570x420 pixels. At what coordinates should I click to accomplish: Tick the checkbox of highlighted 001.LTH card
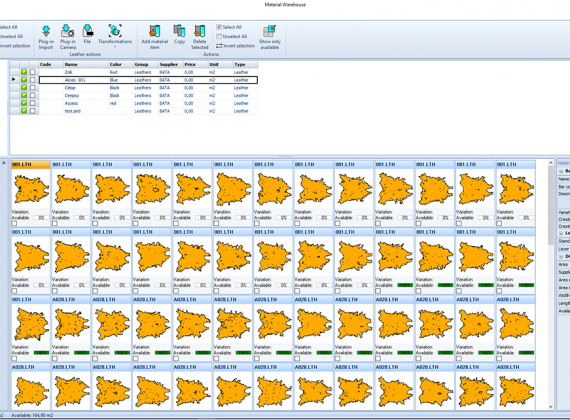[14, 223]
